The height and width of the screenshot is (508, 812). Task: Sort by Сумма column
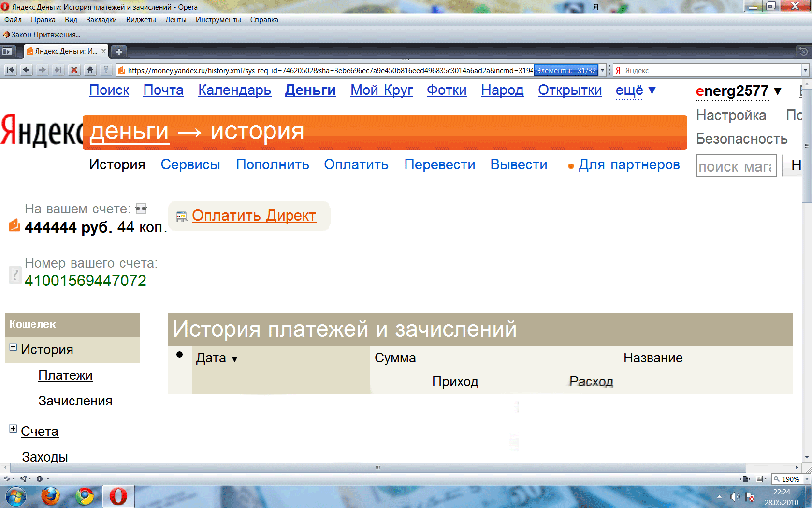point(395,358)
